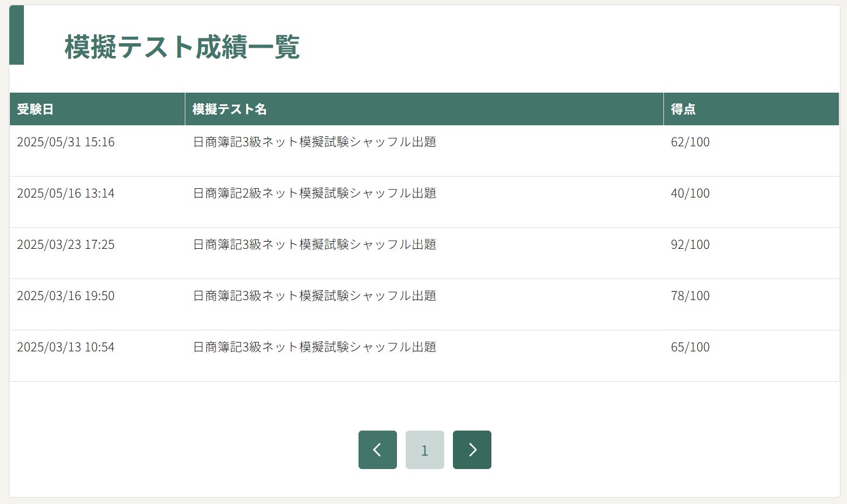Select the 2025/03/13 10:54 test name

pos(314,347)
